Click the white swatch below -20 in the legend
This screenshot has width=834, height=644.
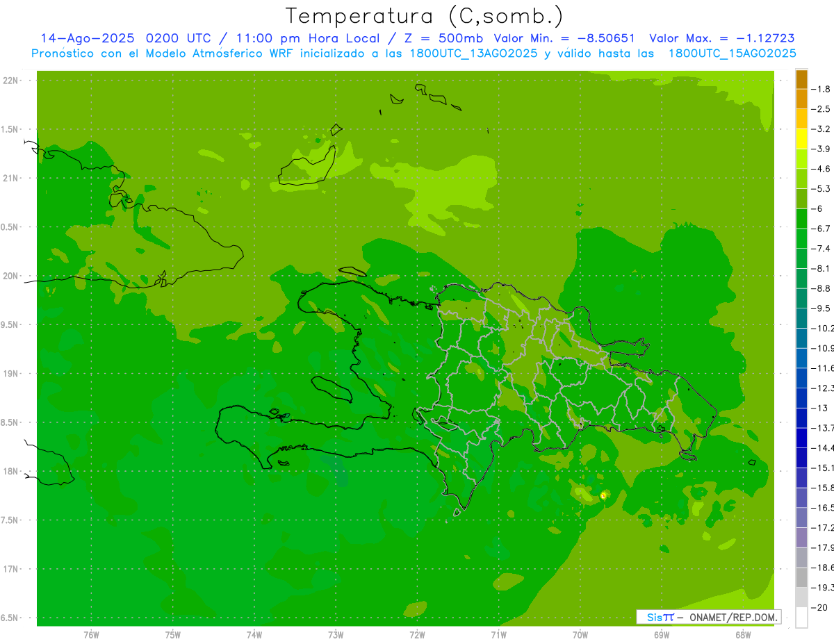[801, 618]
